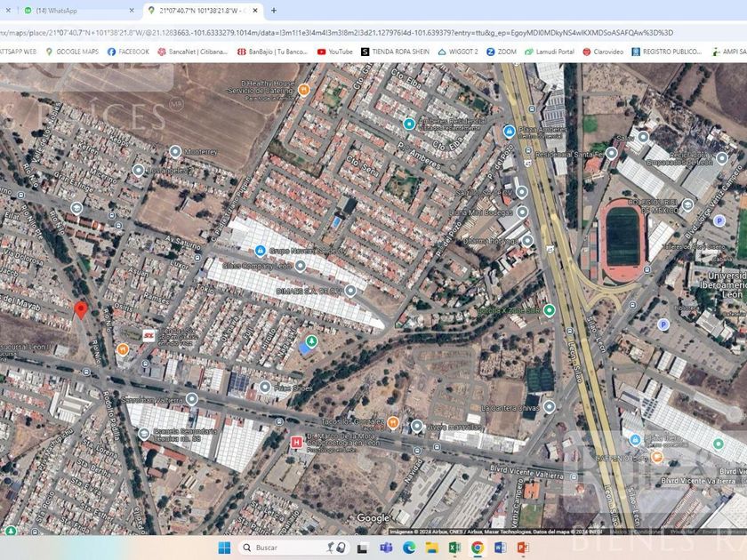Open the TIENDA ROPA SHEIN bookmark
The height and width of the screenshot is (560, 747).
(396, 52)
